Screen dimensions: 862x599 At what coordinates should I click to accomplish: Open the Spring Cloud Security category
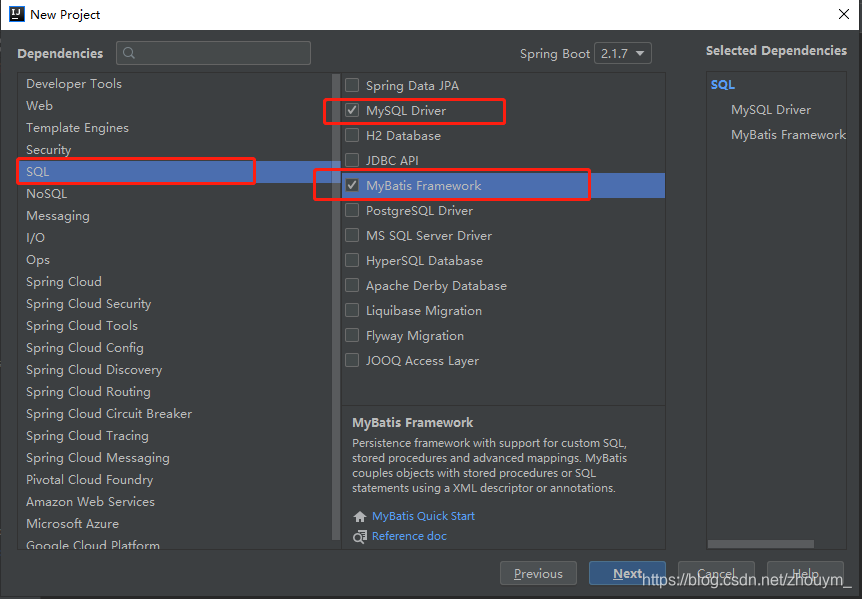tap(88, 303)
